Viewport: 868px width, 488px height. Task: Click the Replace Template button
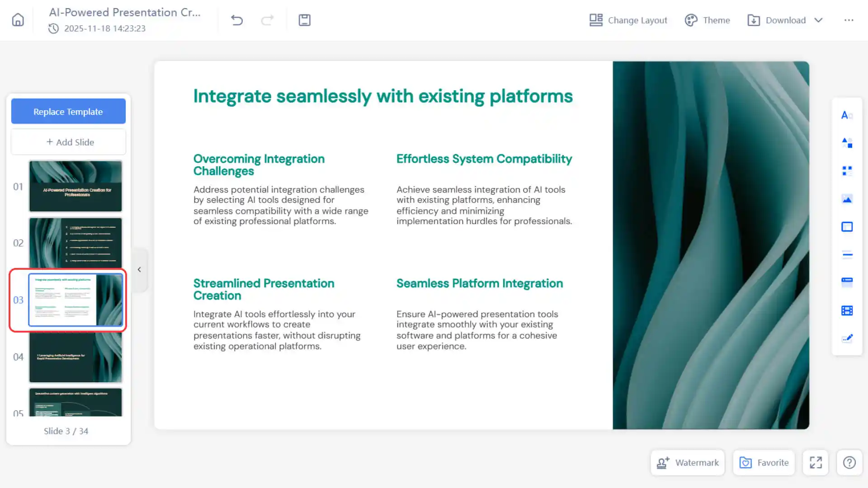point(68,112)
